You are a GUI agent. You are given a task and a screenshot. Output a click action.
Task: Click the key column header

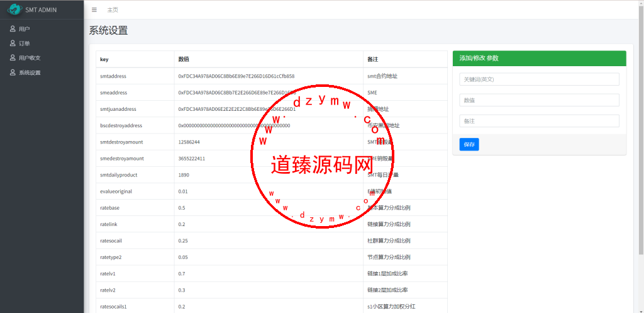click(135, 59)
